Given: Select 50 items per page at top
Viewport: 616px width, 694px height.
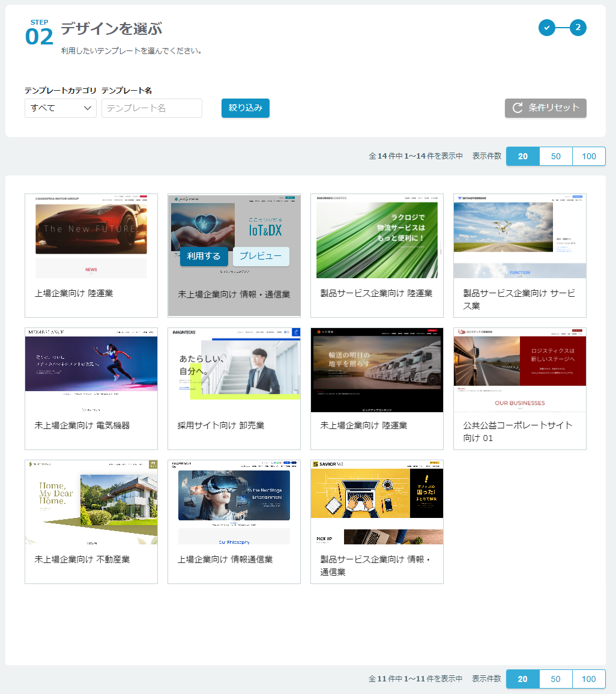Looking at the screenshot, I should (x=556, y=156).
